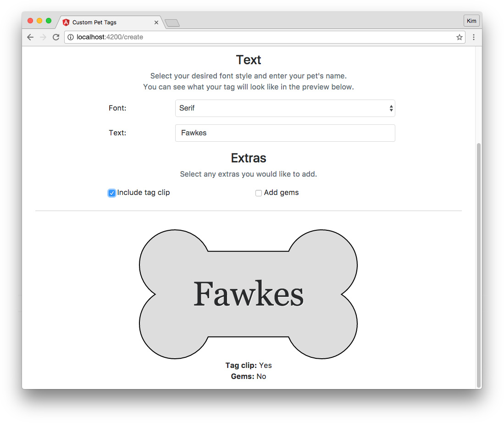Open the Kim profile button
The width and height of the screenshot is (504, 423).
pos(471,21)
